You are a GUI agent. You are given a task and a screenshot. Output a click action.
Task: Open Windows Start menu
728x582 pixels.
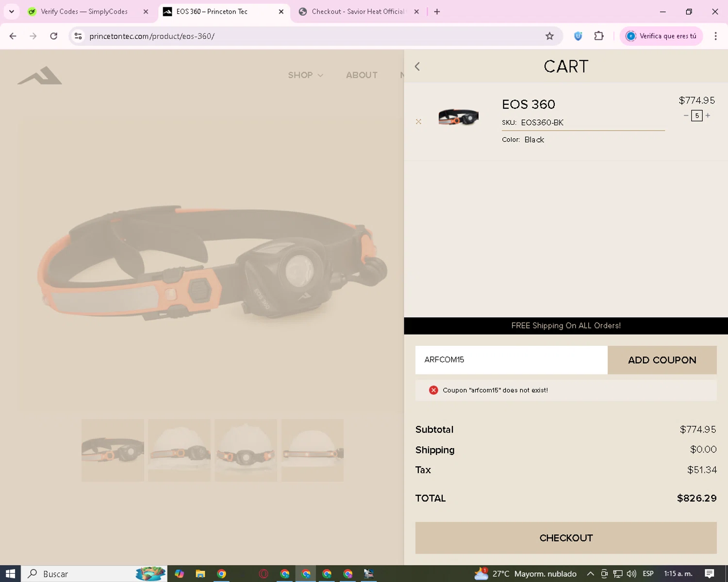point(10,574)
